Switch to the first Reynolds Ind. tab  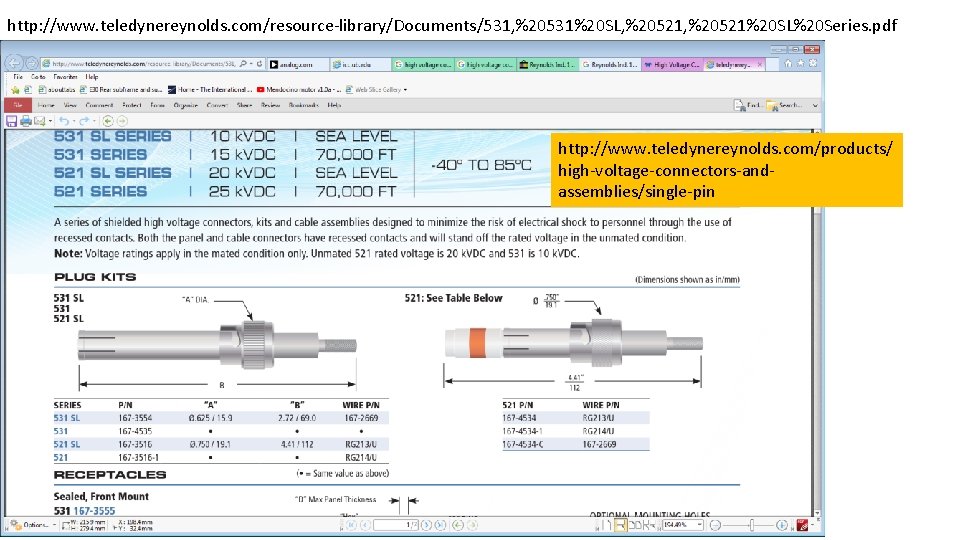(547, 64)
